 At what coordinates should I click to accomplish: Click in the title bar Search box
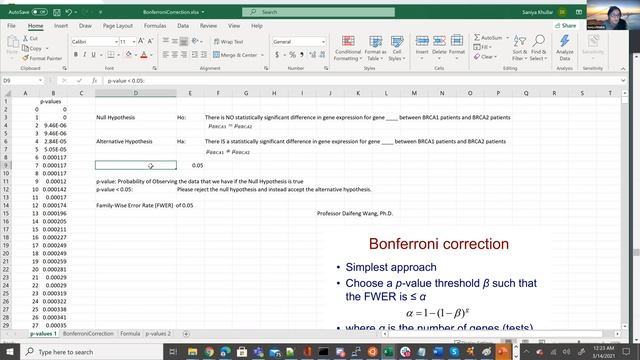(x=318, y=12)
